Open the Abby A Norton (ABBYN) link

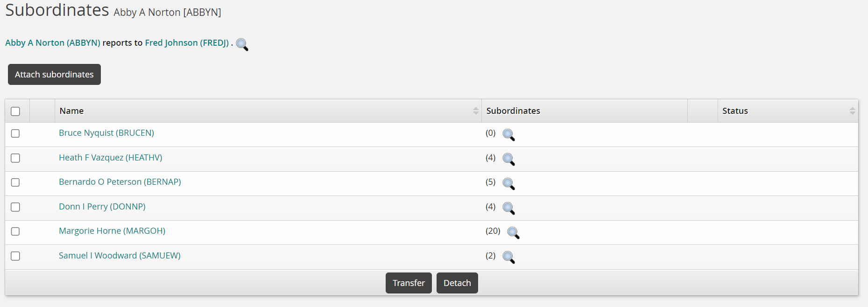pyautogui.click(x=53, y=43)
